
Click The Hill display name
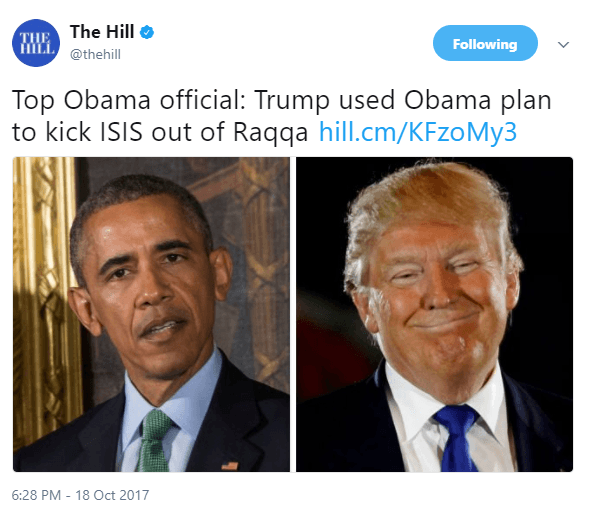point(102,32)
